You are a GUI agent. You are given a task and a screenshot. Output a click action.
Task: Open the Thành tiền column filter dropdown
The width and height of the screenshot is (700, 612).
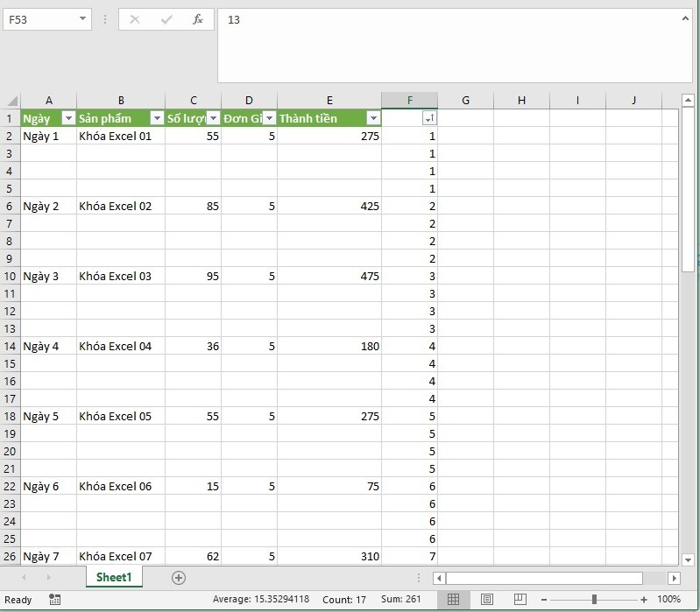click(373, 118)
